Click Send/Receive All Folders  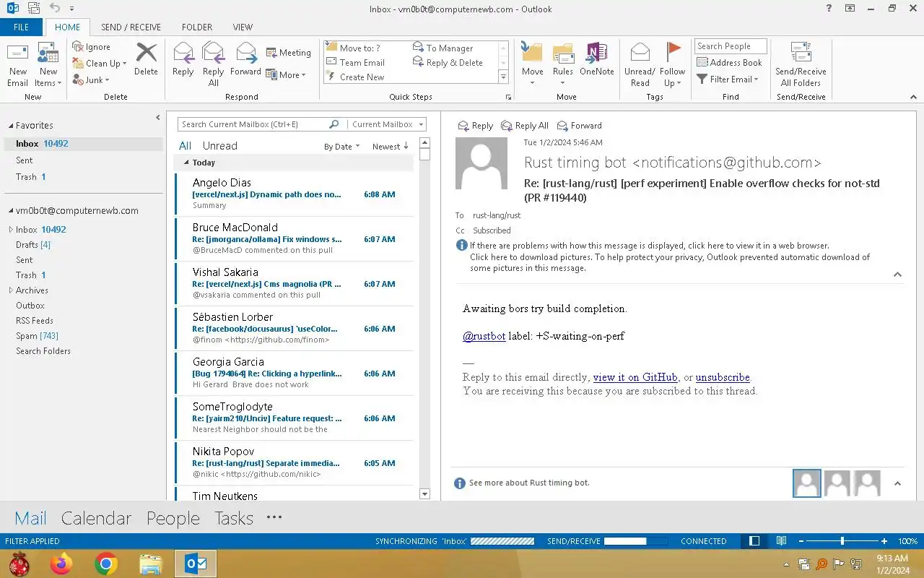tap(801, 65)
